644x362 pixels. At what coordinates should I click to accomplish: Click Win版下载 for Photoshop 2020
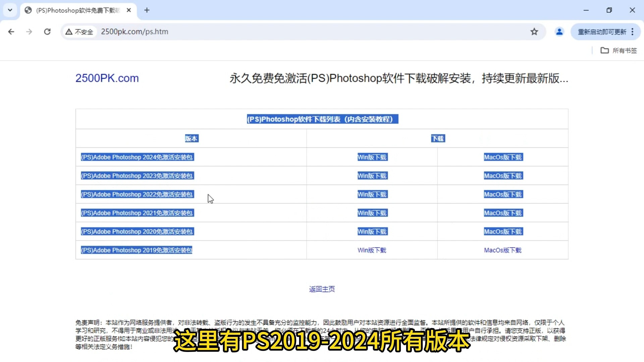coord(372,232)
